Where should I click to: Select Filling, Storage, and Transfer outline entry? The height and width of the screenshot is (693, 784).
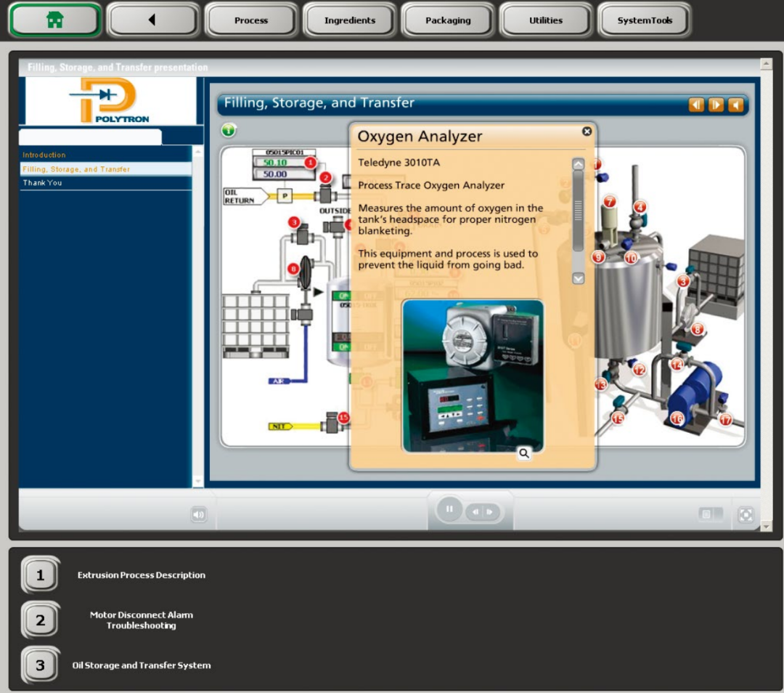(105, 169)
